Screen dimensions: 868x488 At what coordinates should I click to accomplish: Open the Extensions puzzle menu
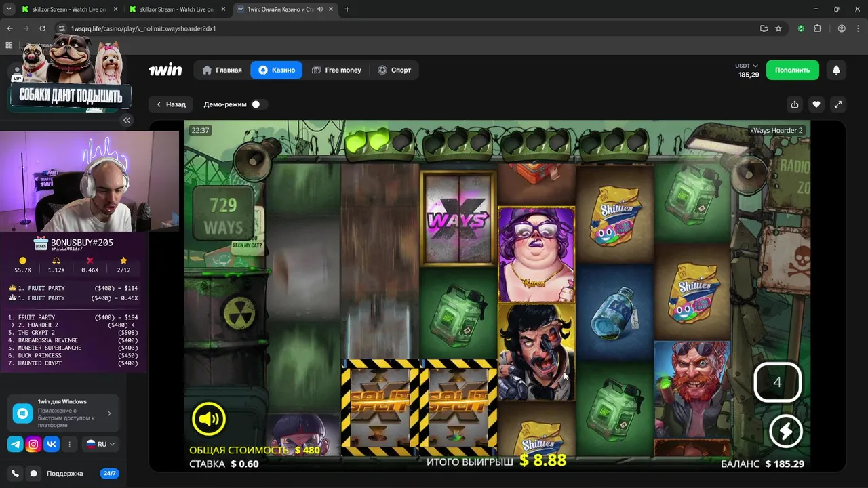tap(817, 28)
